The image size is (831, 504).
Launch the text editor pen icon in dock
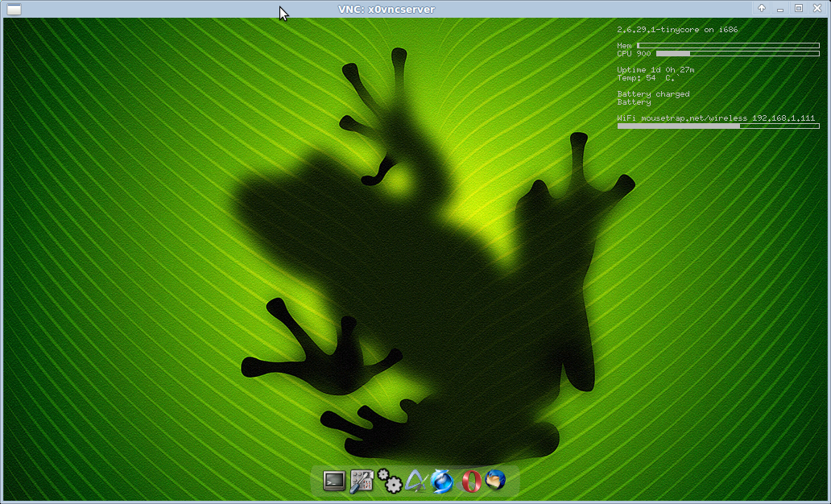tap(416, 481)
